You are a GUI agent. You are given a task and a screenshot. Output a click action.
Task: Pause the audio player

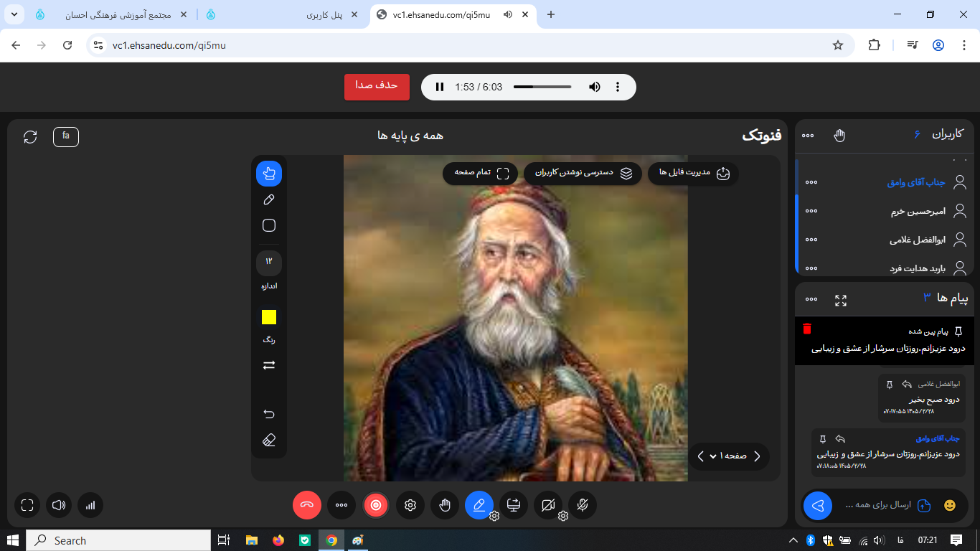click(440, 87)
